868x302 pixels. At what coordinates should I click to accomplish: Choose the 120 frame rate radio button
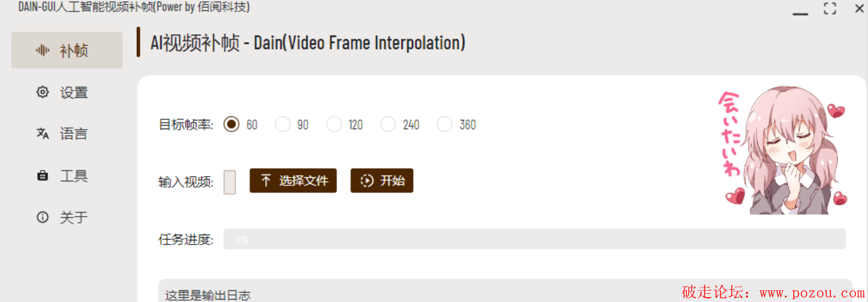(x=334, y=124)
